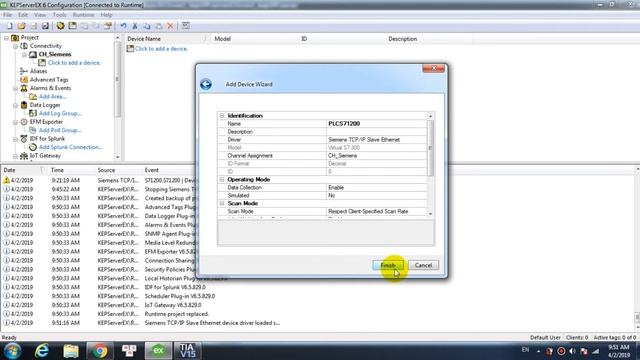
Task: Click 'Runtime project replaced.' log entry
Action: click(x=177, y=314)
